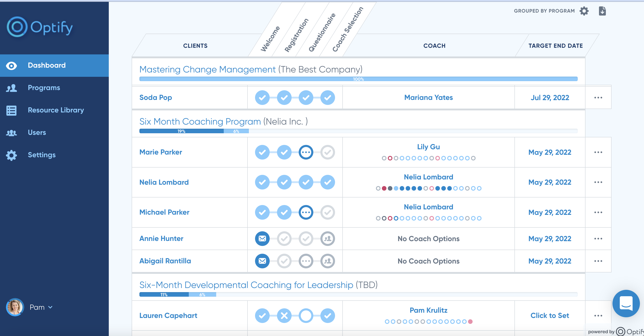The image size is (644, 336).
Task: Select the Users sidebar icon
Action: point(11,133)
